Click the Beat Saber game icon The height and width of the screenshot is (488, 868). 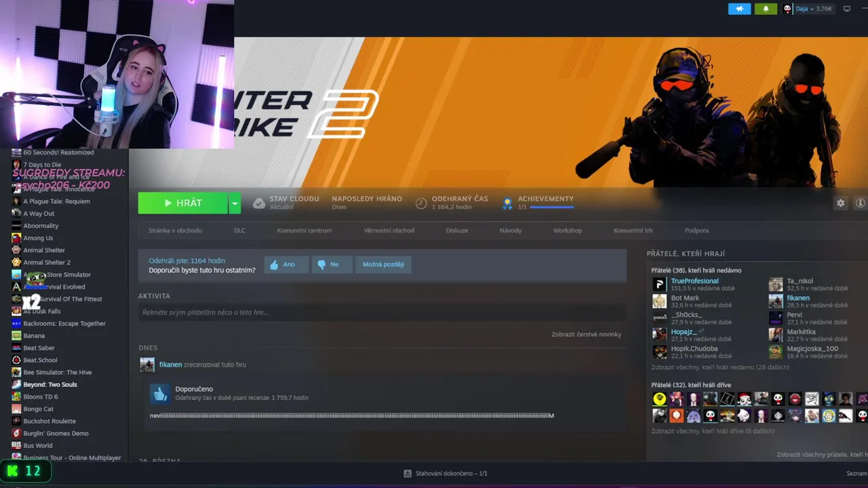[x=16, y=348]
